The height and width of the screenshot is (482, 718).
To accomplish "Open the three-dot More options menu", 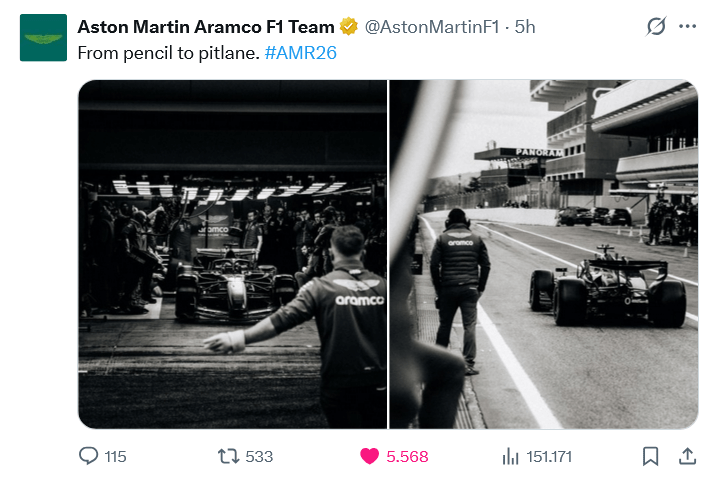I will point(687,27).
